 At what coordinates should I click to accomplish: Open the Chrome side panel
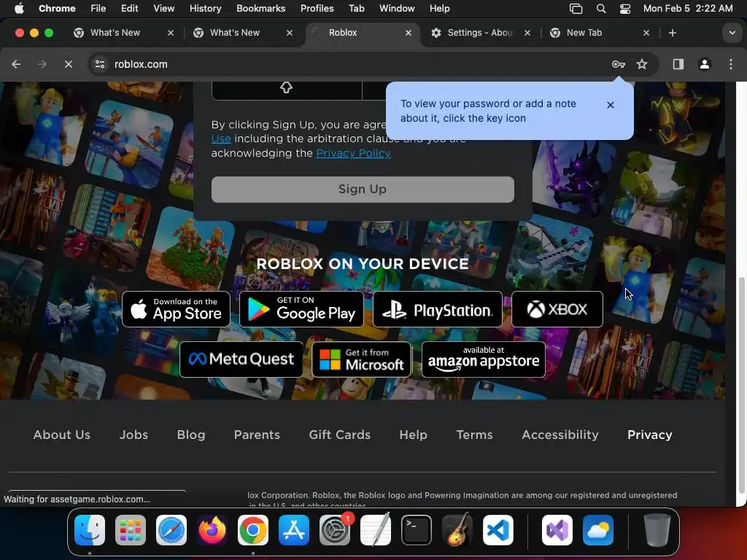point(678,64)
